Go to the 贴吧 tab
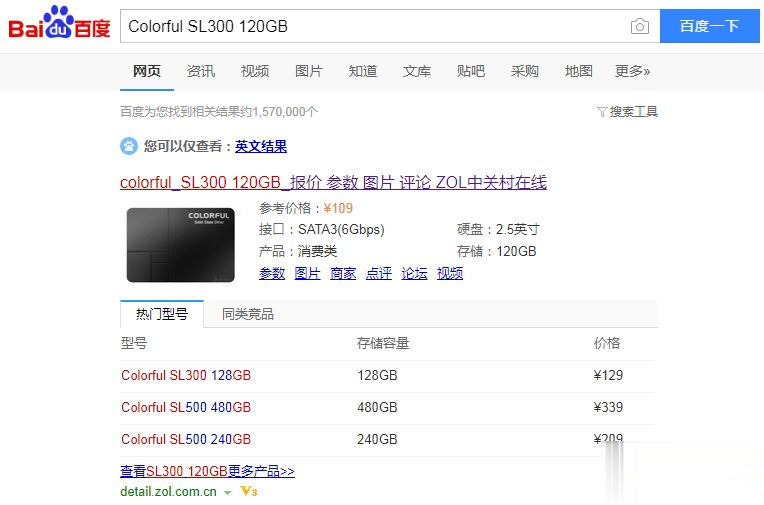Screen dimensions: 764x505 [x=471, y=71]
